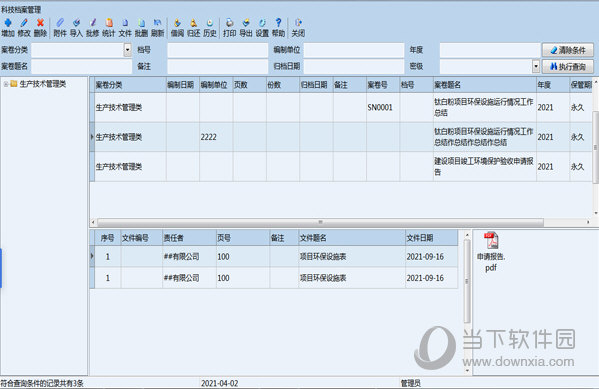The width and height of the screenshot is (599, 389).
Task: Focus the 档号 input field
Action: (x=217, y=50)
